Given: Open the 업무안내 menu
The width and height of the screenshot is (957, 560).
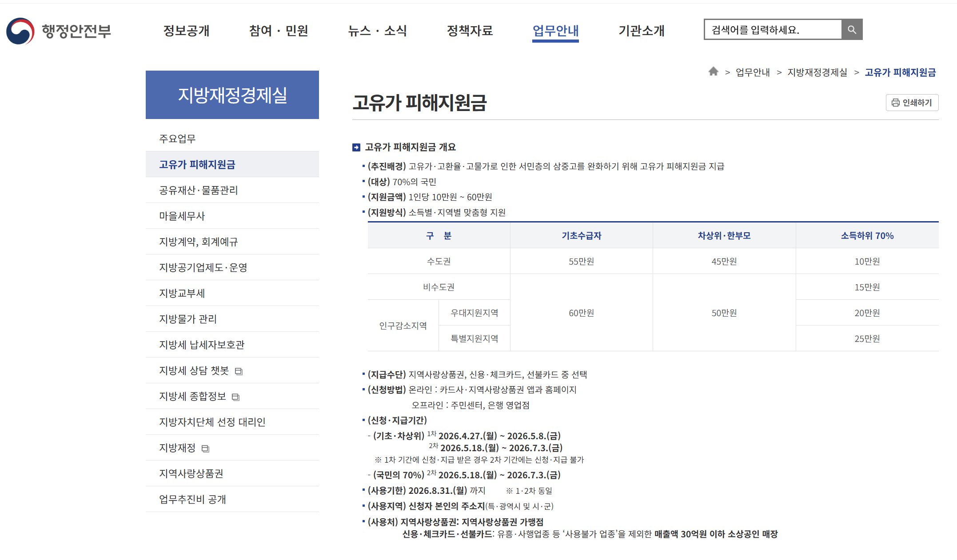Looking at the screenshot, I should (x=555, y=31).
